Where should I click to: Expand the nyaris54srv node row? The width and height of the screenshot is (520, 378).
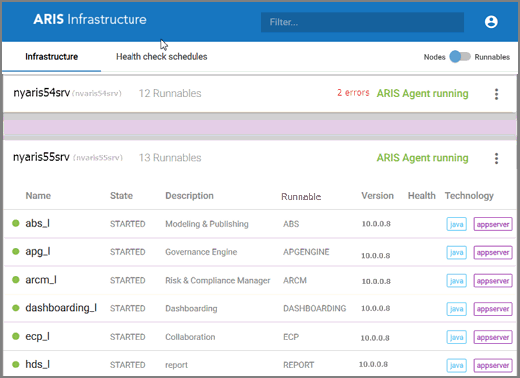(260, 94)
